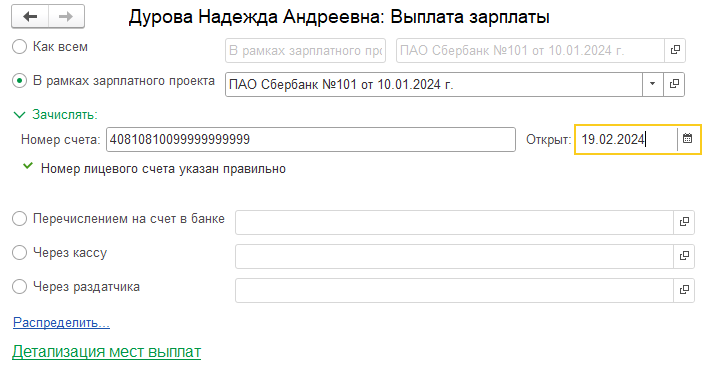This screenshot has width=715, height=372.
Task: Open record icon for Перечислением на счет field
Action: 684,222
